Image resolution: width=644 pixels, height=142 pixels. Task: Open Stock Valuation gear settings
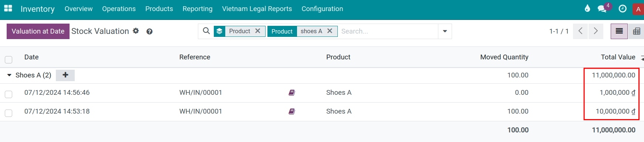[136, 31]
